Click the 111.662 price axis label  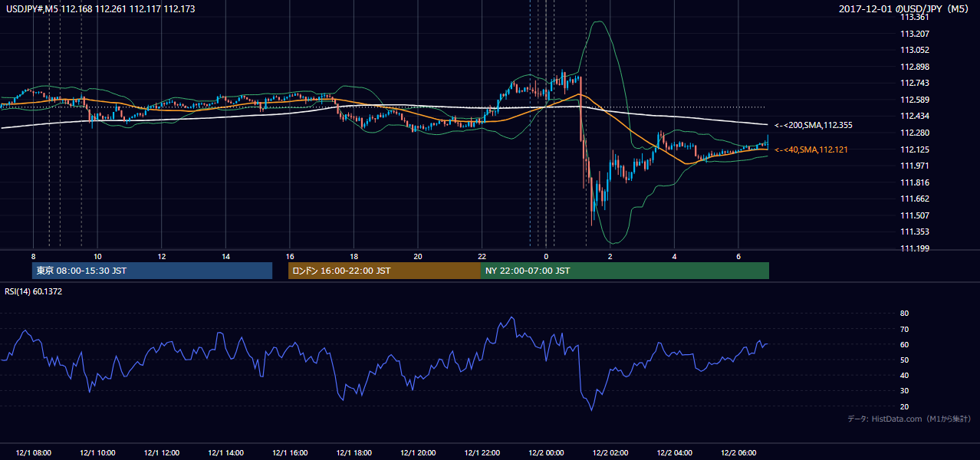coord(914,199)
